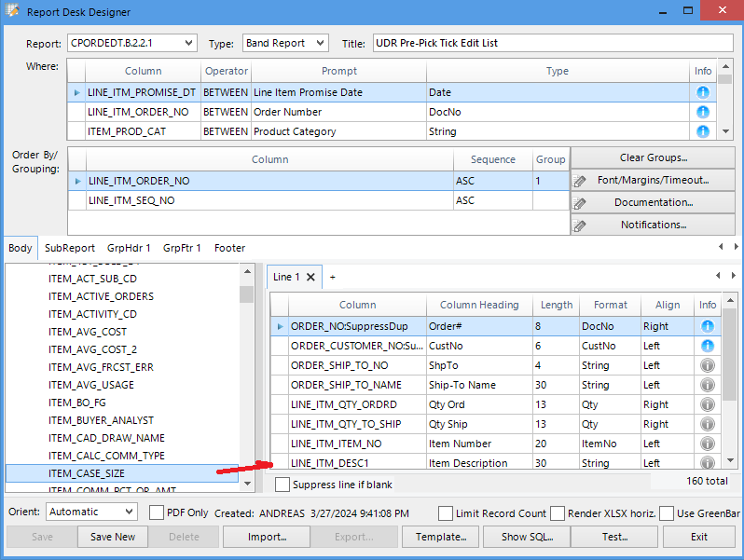Select ITEM_CASE_SIZE in field list
Viewport: 744px width, 560px height.
[122, 473]
